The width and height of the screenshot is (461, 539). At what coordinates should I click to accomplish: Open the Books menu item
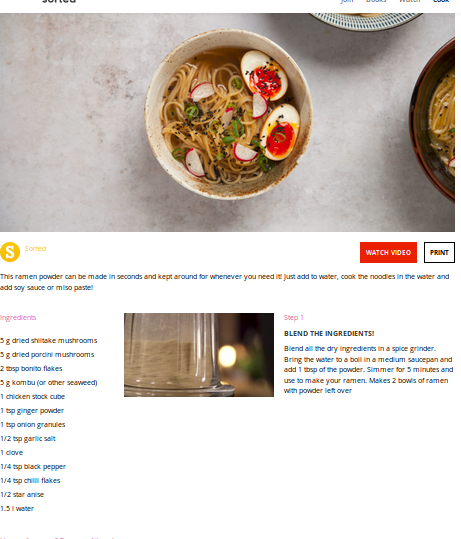click(376, 1)
